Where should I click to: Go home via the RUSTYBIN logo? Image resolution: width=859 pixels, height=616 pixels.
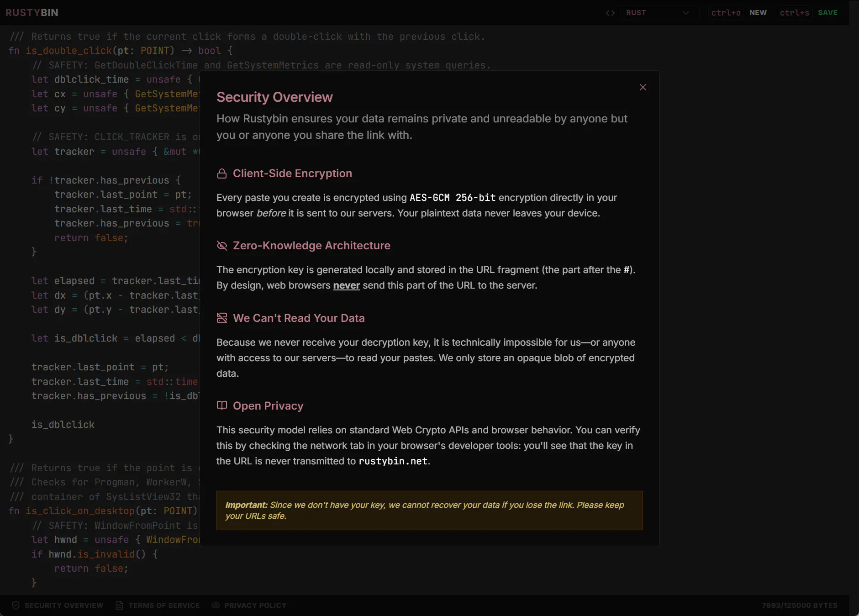pyautogui.click(x=32, y=13)
